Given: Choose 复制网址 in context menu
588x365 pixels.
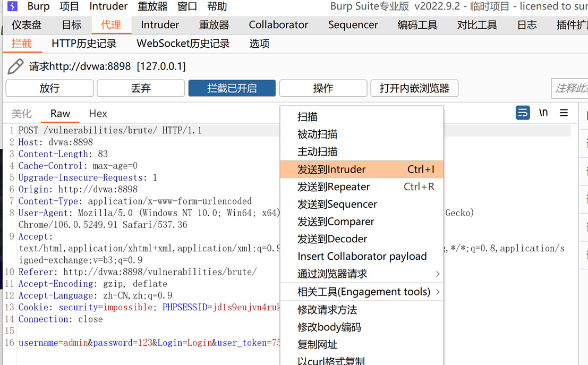Looking at the screenshot, I should coord(362,344).
